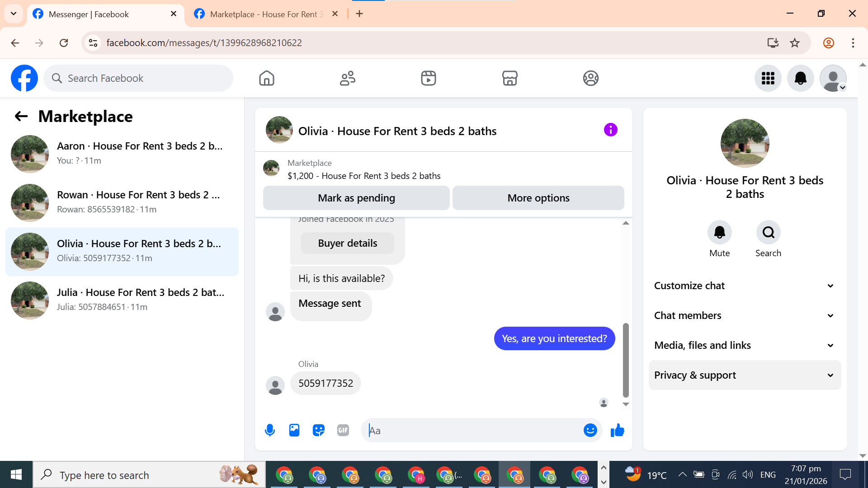The image size is (868, 488).
Task: Expand the Privacy & support section
Action: (x=745, y=375)
